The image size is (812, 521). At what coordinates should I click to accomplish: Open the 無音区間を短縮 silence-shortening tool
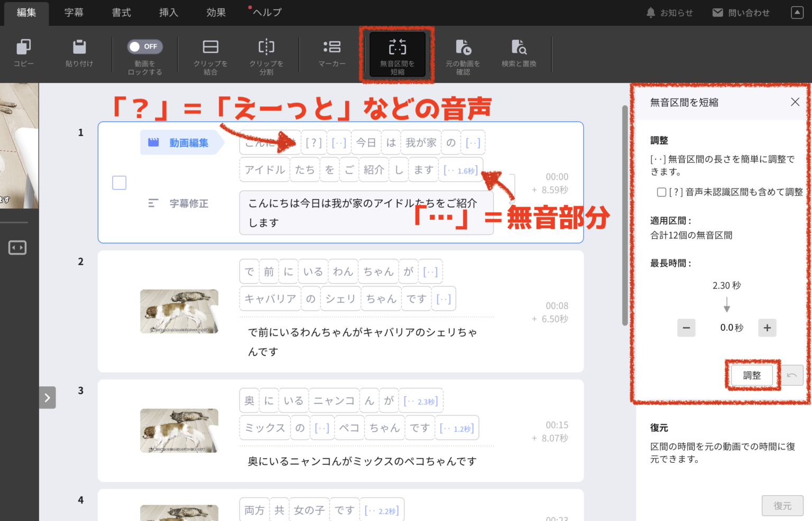point(396,53)
